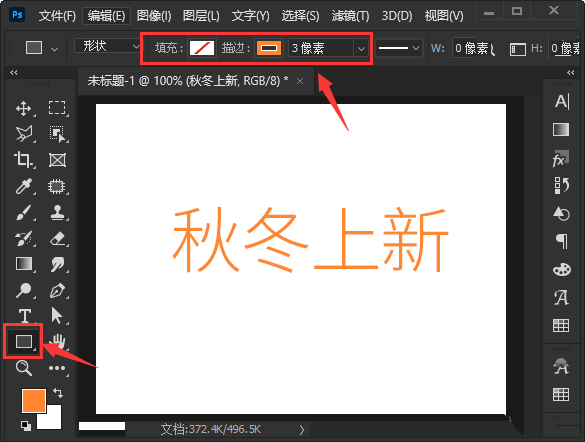Select the Horizontal Type tool
Screen dimensions: 585x442
(25, 316)
